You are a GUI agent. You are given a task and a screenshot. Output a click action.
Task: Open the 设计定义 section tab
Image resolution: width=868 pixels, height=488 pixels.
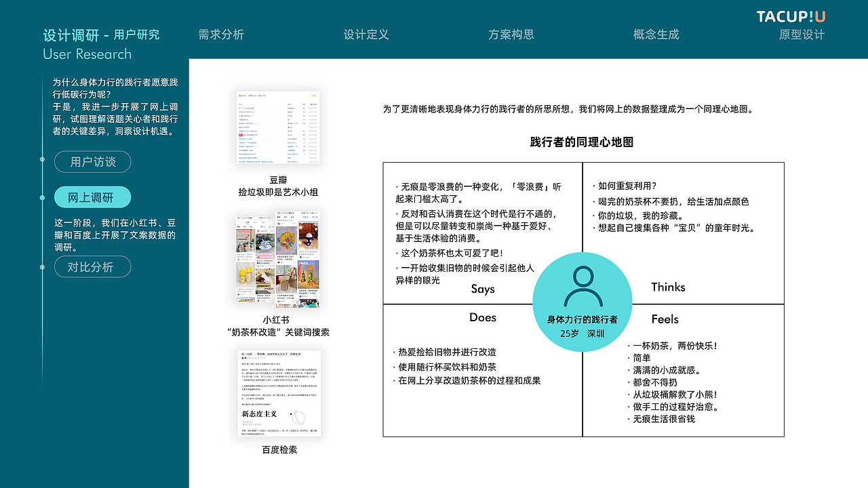[x=366, y=34]
